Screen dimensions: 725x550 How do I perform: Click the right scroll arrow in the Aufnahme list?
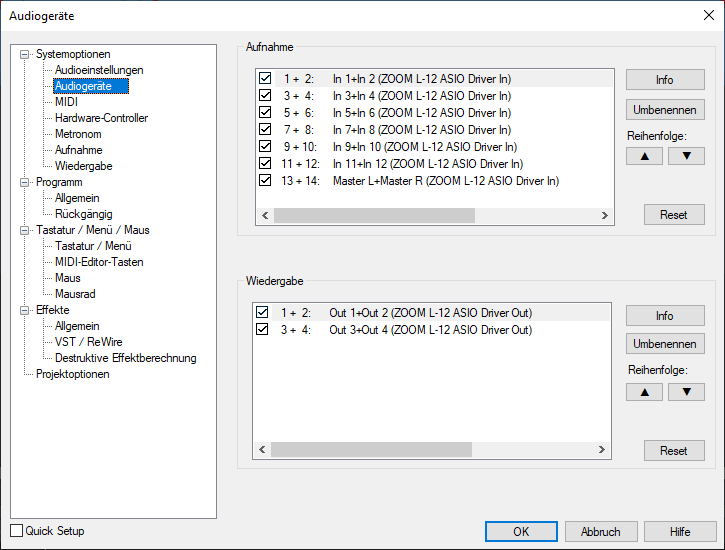pyautogui.click(x=604, y=215)
